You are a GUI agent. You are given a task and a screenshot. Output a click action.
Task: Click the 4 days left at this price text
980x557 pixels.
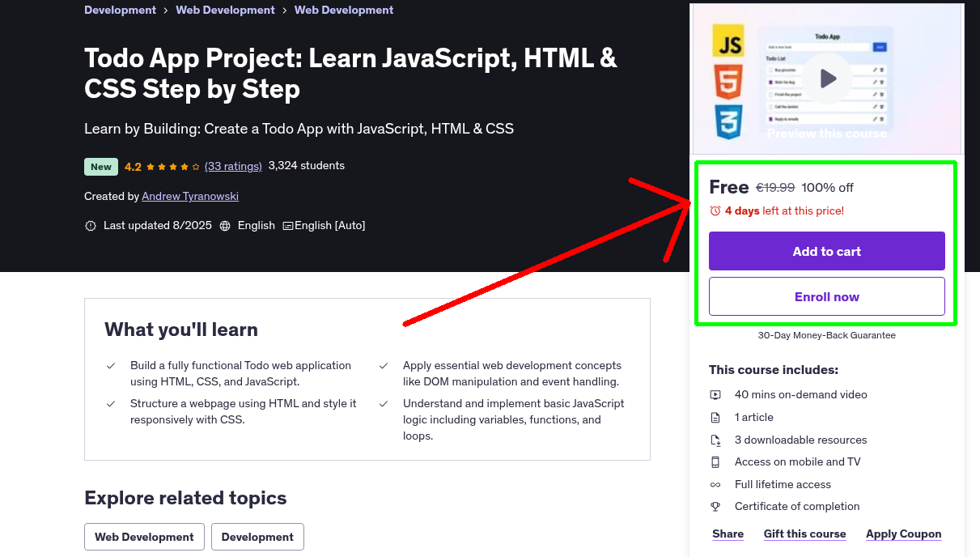click(x=784, y=210)
